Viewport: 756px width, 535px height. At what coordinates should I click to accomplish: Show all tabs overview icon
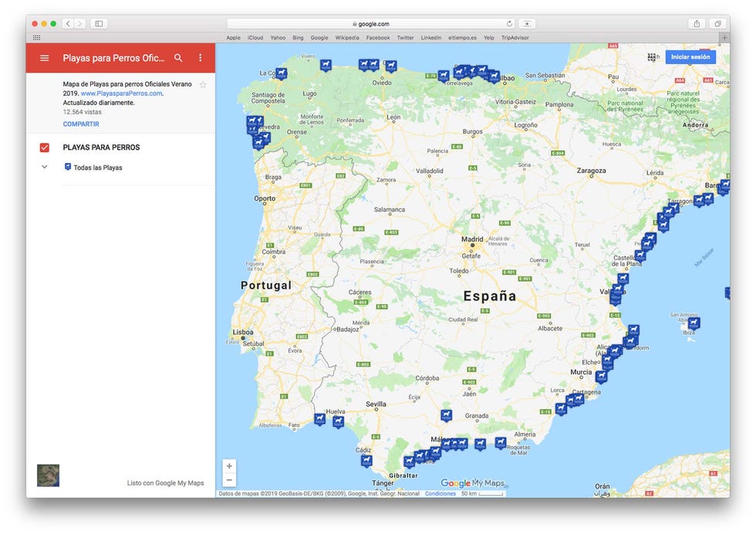[718, 24]
